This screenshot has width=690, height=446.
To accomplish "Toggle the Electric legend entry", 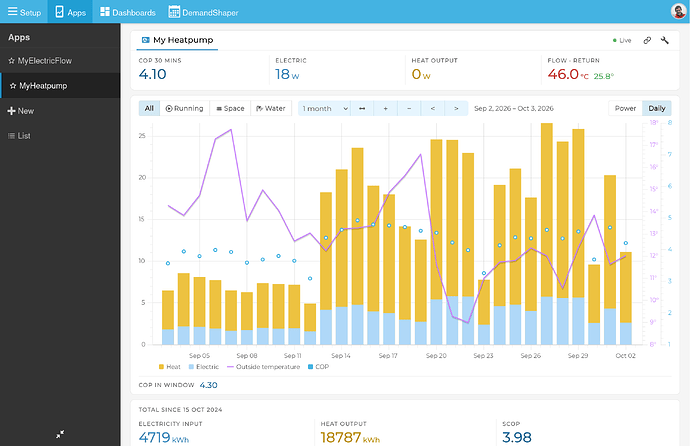I will [x=204, y=367].
